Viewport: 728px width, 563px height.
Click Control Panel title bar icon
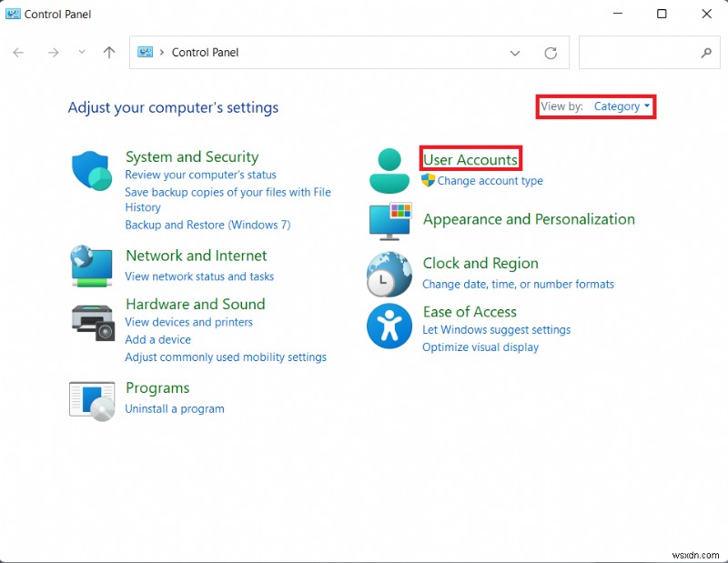click(13, 14)
